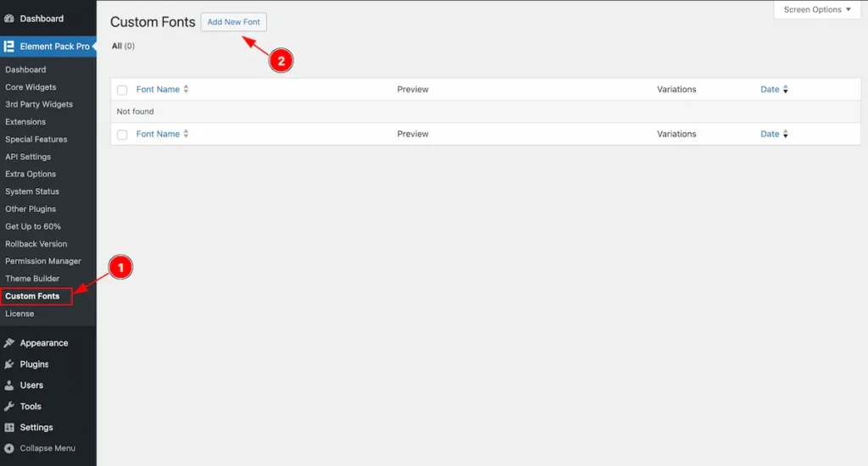The width and height of the screenshot is (868, 466).
Task: Open the License submenu item
Action: (x=19, y=313)
